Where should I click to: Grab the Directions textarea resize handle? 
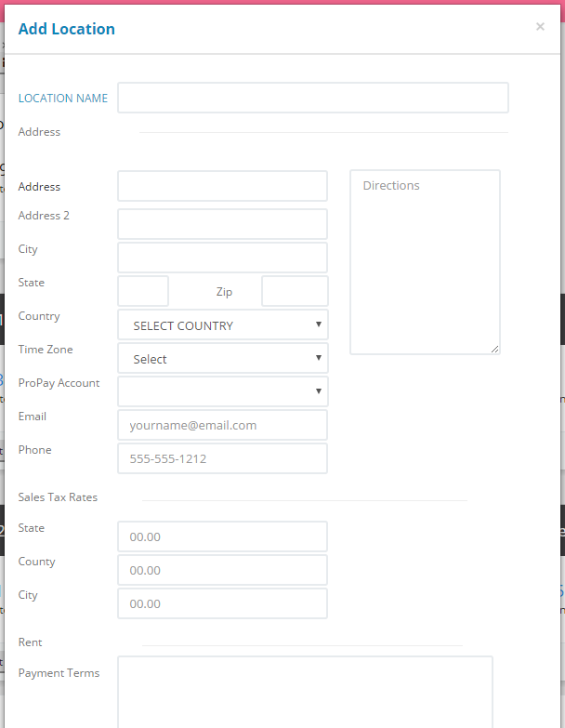(x=494, y=349)
